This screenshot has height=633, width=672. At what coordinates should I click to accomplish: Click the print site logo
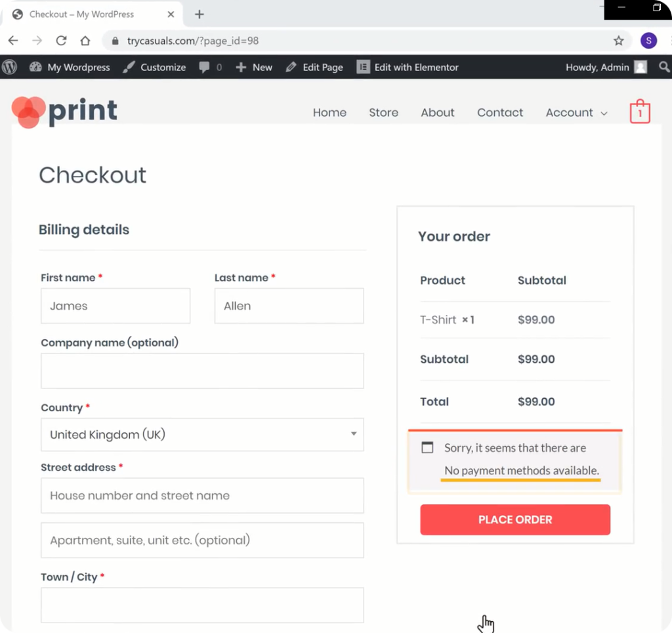tap(64, 112)
